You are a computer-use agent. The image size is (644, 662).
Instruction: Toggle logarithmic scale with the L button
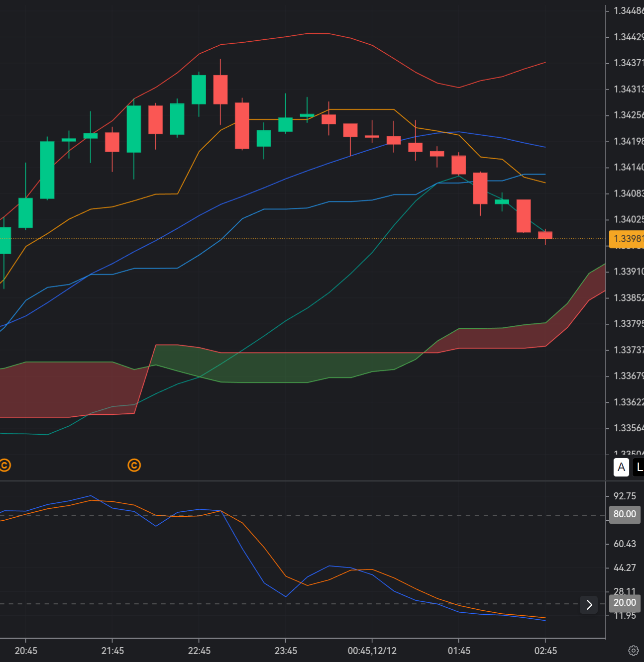pyautogui.click(x=640, y=468)
